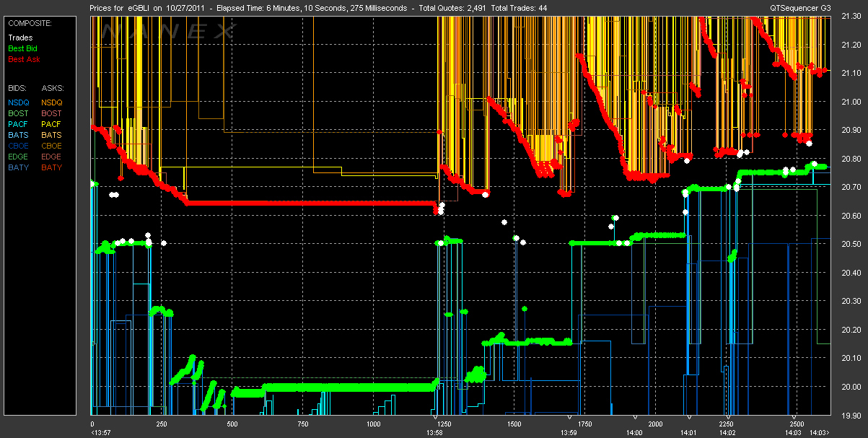This screenshot has width=868, height=438.
Task: Click the 2500 sequence axis label
Action: pos(795,424)
